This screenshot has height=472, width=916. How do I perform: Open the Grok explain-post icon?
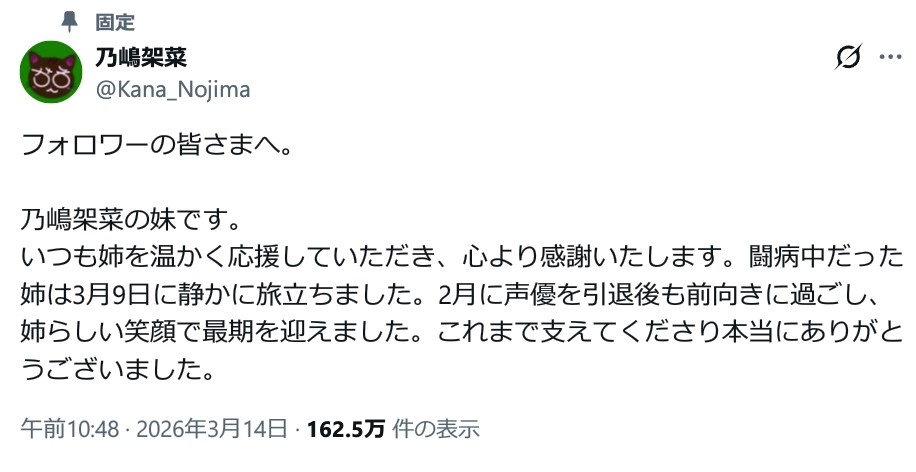[848, 58]
